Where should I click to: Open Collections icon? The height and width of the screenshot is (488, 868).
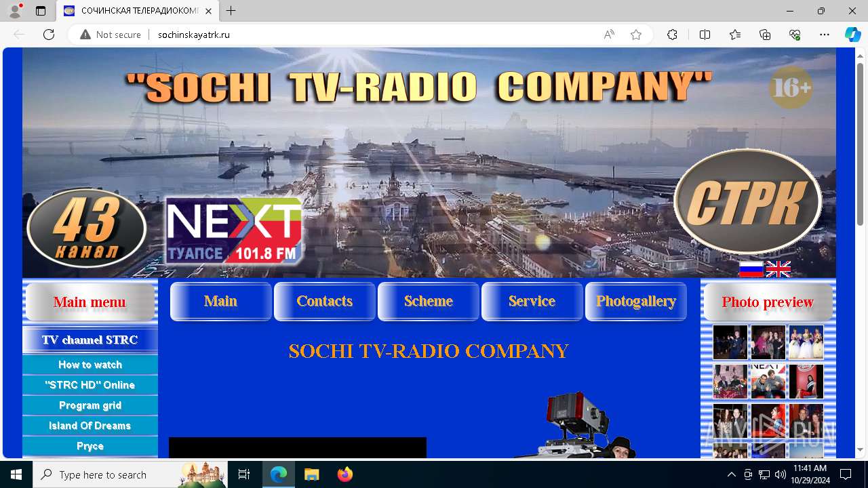click(x=765, y=35)
